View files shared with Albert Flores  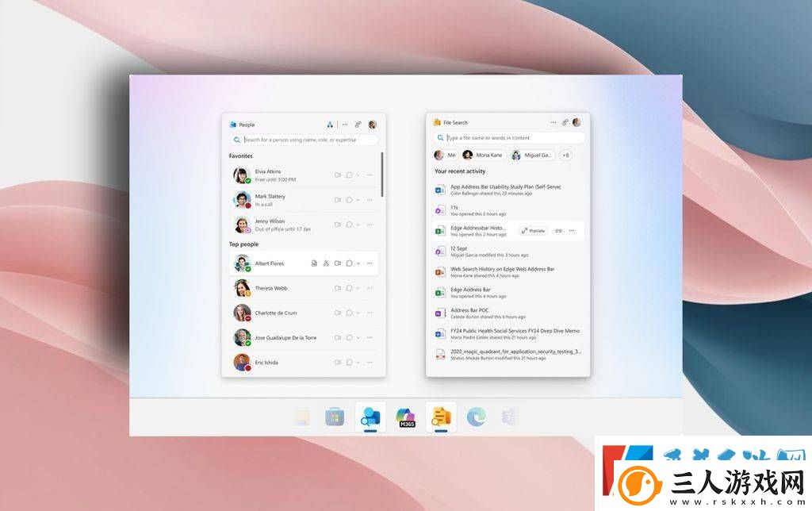pyautogui.click(x=314, y=263)
